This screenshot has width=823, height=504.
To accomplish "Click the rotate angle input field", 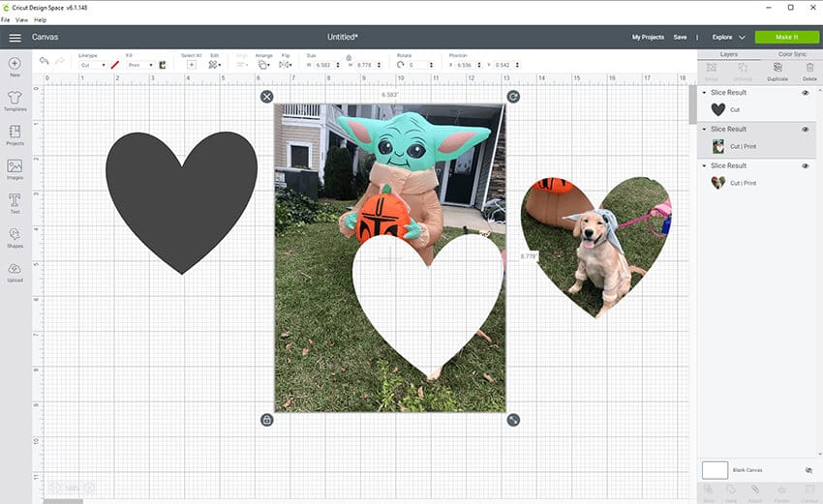I will pos(418,65).
